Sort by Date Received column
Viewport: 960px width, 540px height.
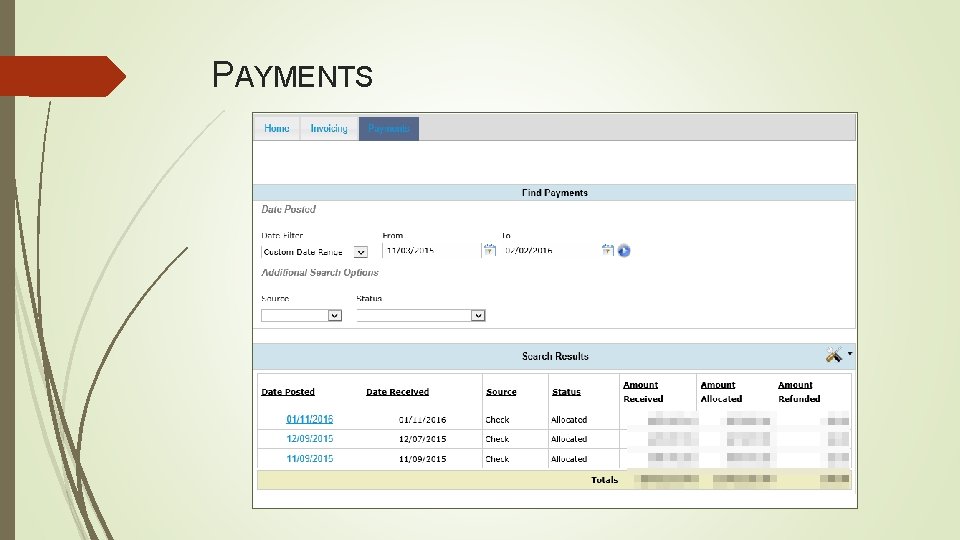click(x=397, y=392)
